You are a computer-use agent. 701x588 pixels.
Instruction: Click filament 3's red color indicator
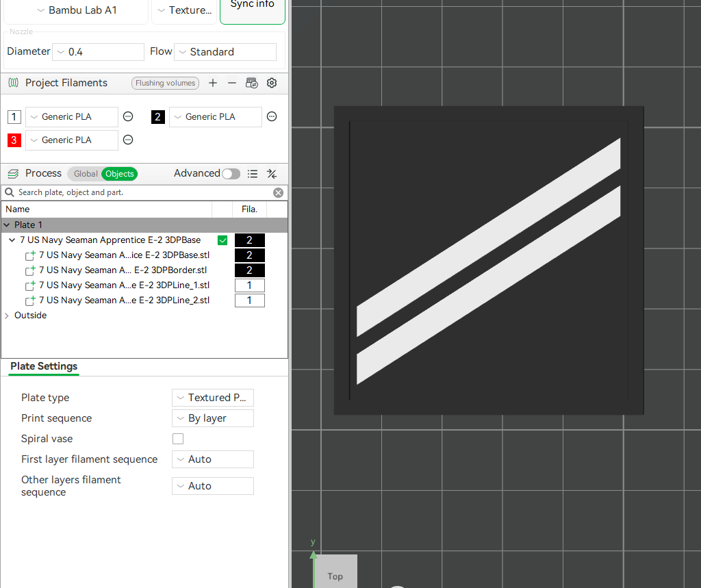14,140
